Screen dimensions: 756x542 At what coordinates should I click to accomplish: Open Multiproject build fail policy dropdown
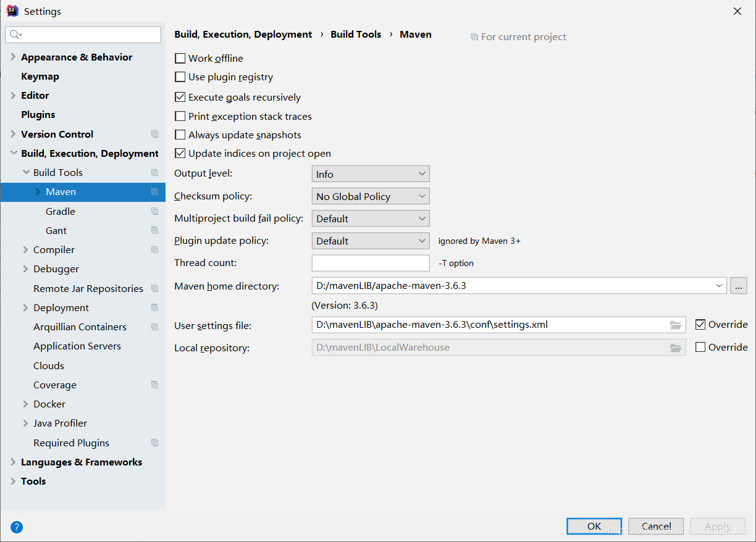pos(371,219)
